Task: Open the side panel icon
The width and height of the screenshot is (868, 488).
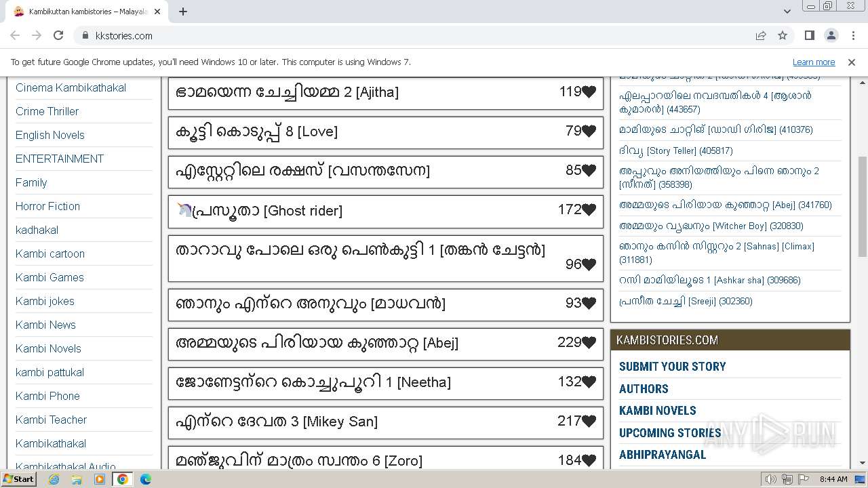Action: (809, 35)
